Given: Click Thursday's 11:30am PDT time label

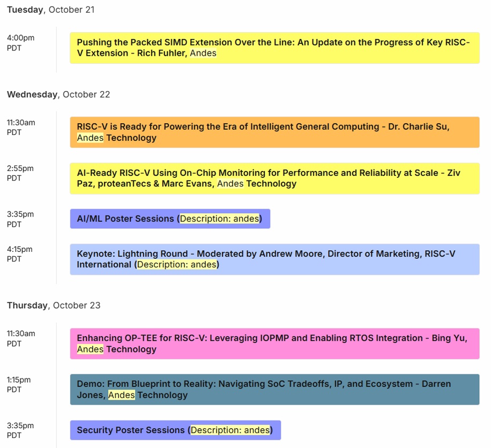Looking at the screenshot, I should (x=21, y=338).
